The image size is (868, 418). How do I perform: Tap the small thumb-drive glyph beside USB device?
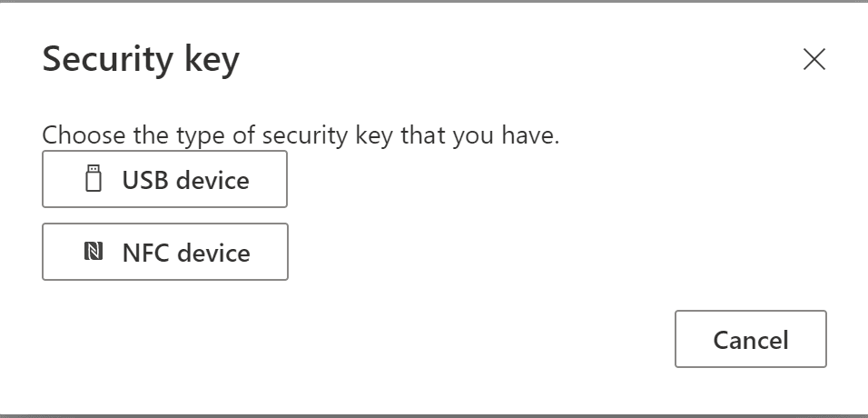tap(94, 178)
